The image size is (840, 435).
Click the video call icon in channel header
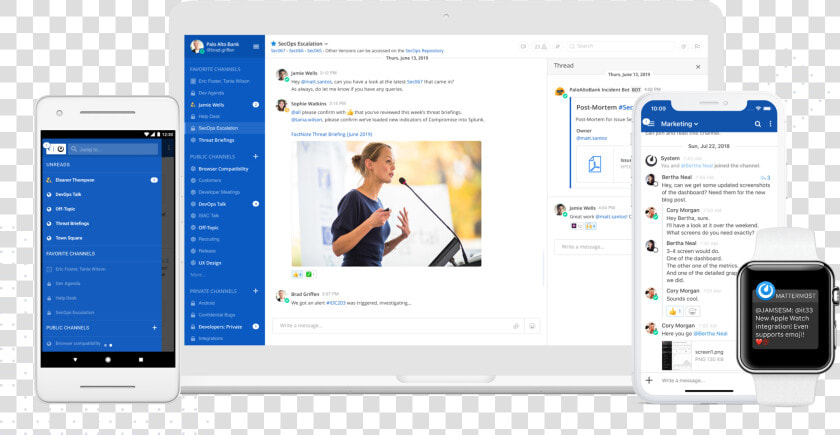click(523, 47)
